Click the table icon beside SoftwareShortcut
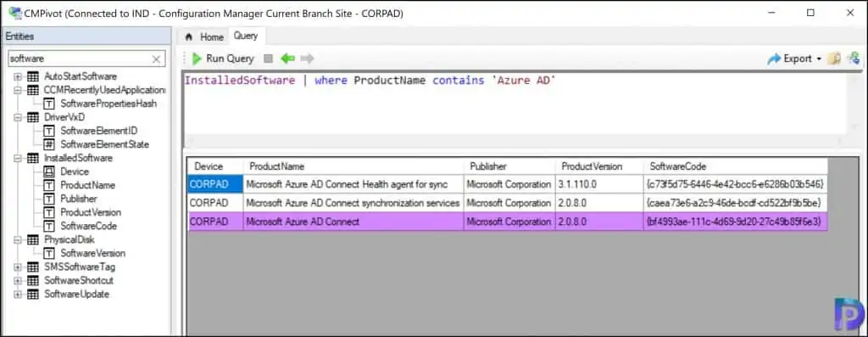Image resolution: width=868 pixels, height=337 pixels. [x=33, y=280]
